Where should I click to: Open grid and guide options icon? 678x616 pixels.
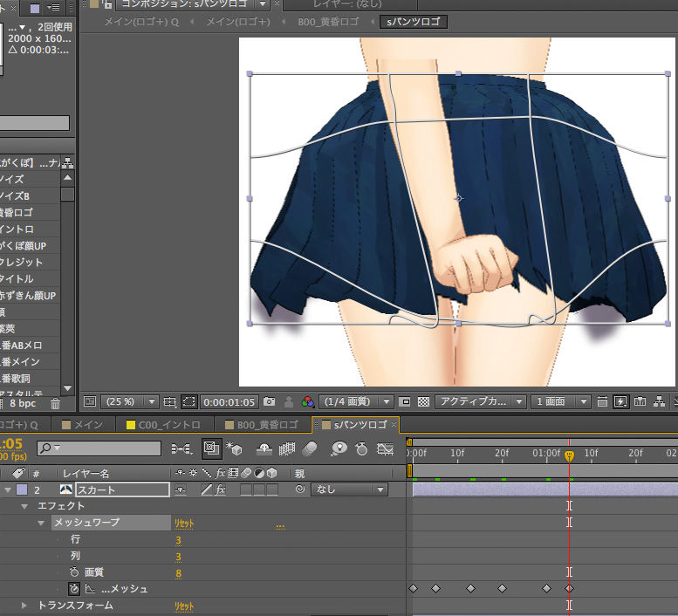click(169, 402)
